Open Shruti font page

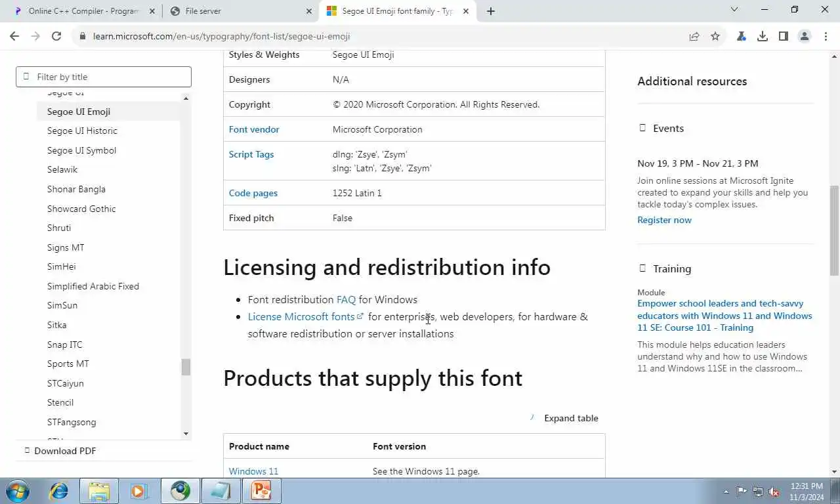(x=59, y=228)
